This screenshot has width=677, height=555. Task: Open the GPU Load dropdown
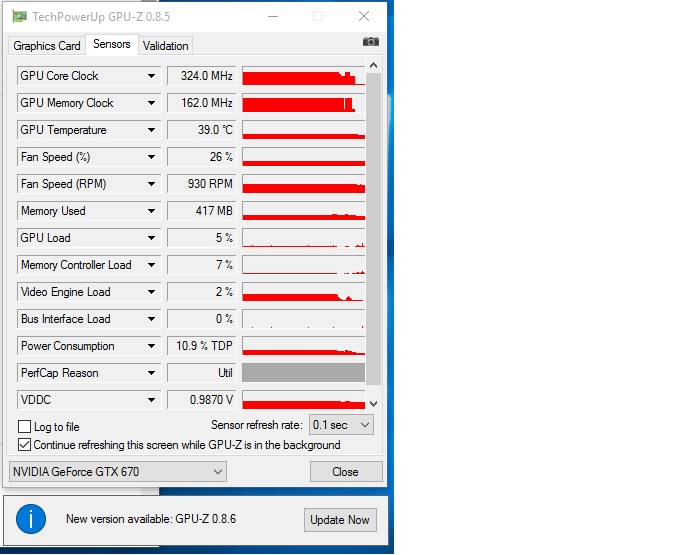89,238
